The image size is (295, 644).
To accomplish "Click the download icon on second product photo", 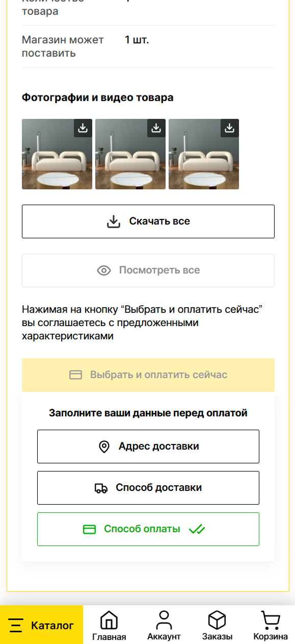I will click(155, 129).
